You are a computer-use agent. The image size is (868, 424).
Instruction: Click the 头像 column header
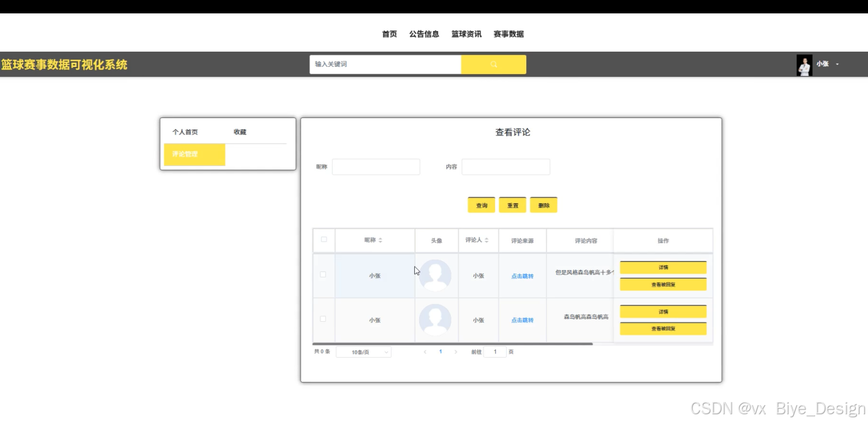[436, 241]
